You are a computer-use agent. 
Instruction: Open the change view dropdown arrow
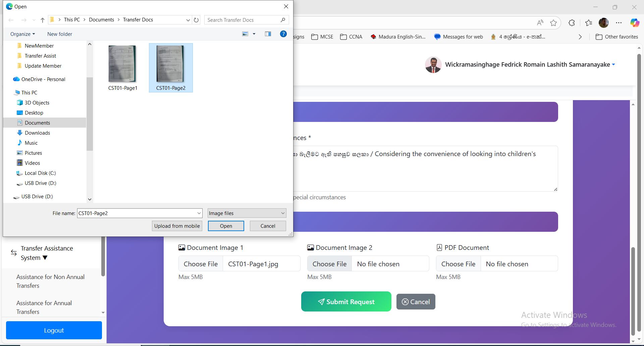[x=254, y=34]
